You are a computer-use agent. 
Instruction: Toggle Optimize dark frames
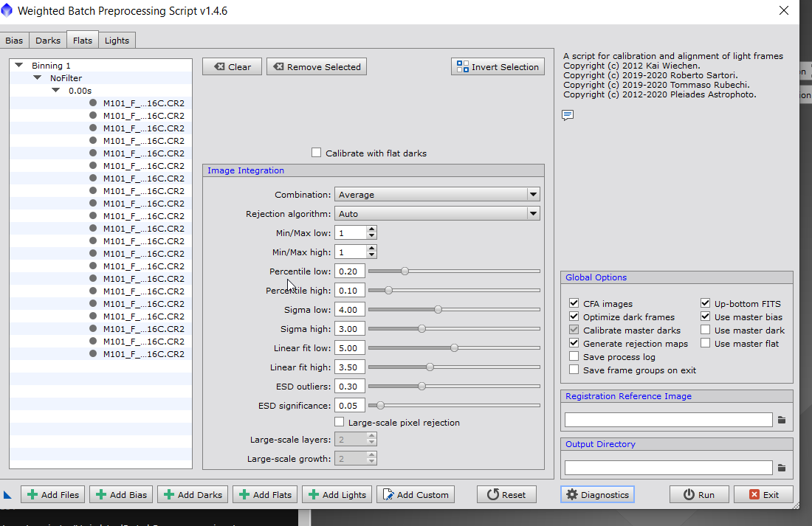pos(574,316)
